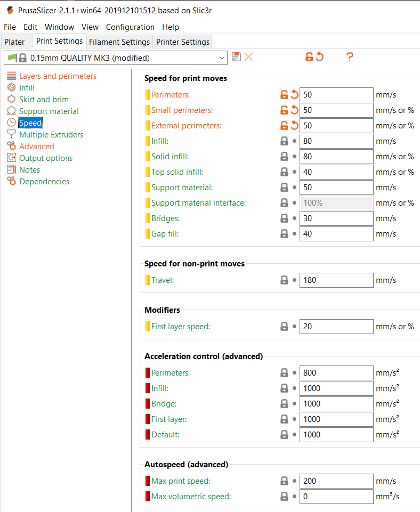Open Skirt and brim settings page
Screen dimensions: 420x512
tap(44, 100)
